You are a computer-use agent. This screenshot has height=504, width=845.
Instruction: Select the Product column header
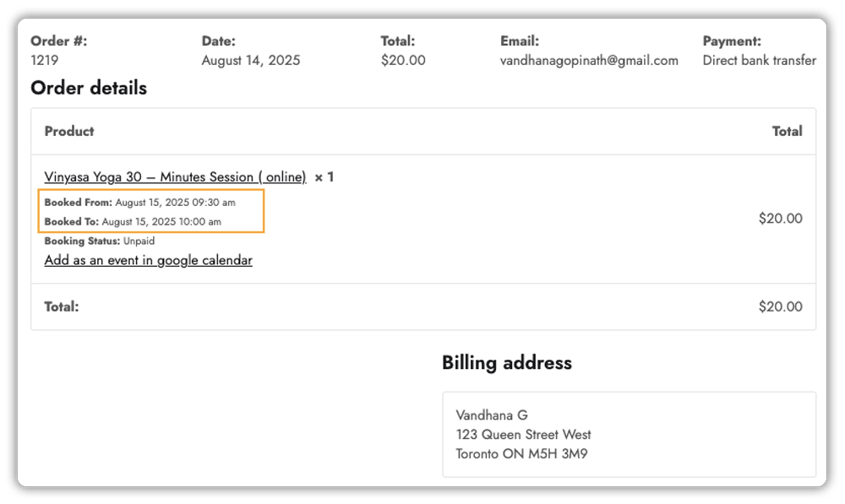(x=68, y=131)
